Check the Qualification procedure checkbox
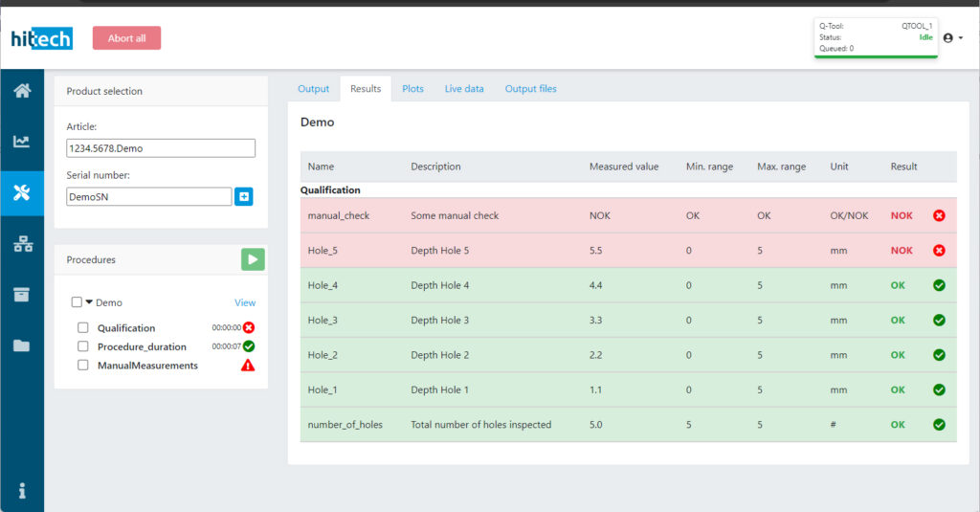 (83, 328)
